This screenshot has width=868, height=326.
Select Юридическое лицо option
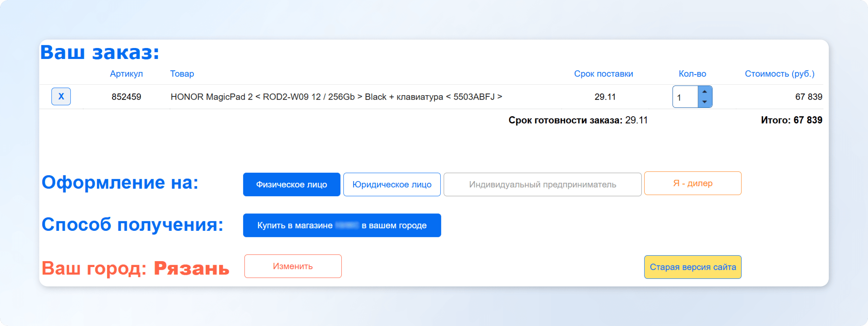pyautogui.click(x=392, y=184)
